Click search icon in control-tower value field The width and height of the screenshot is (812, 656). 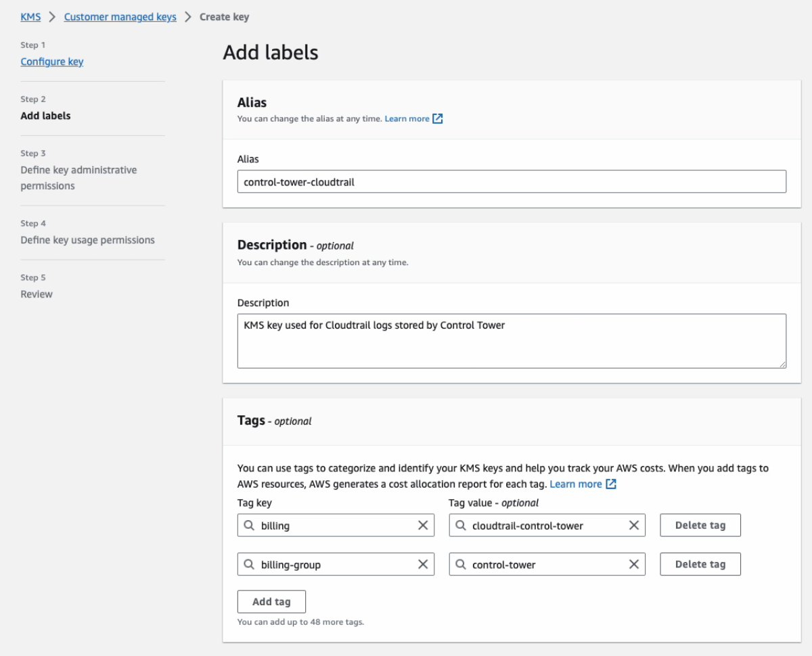point(460,565)
